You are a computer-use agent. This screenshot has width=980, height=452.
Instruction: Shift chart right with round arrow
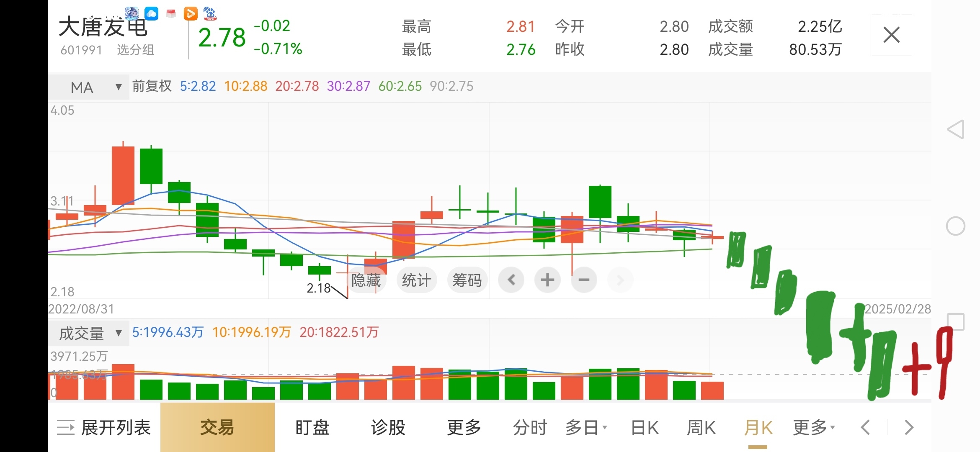[x=620, y=280]
